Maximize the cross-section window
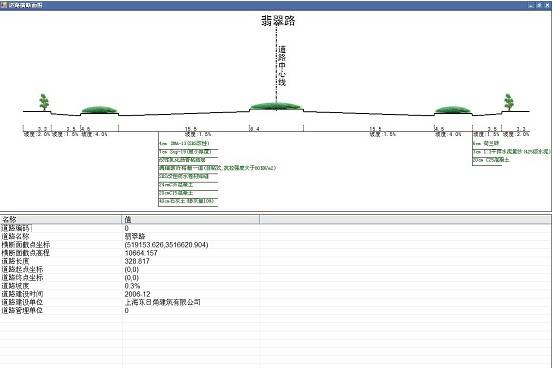 (x=539, y=5)
